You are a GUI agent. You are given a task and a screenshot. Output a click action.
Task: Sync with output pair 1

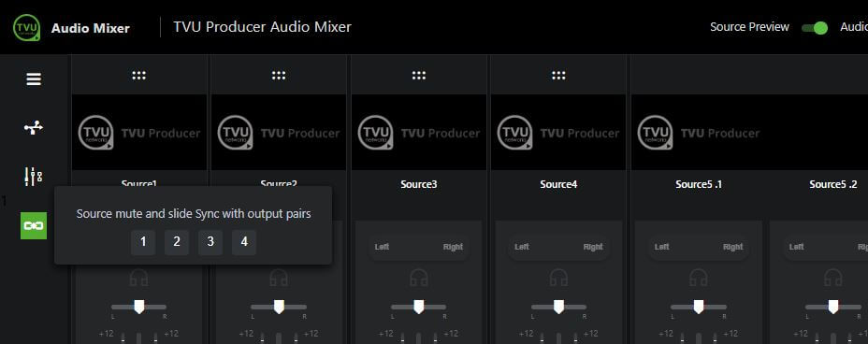[x=143, y=242]
